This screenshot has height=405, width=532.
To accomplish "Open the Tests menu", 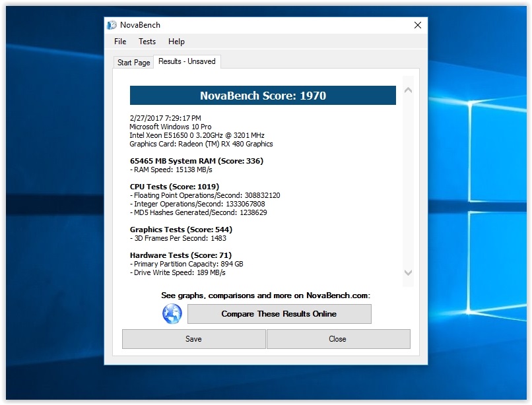I will (x=147, y=42).
